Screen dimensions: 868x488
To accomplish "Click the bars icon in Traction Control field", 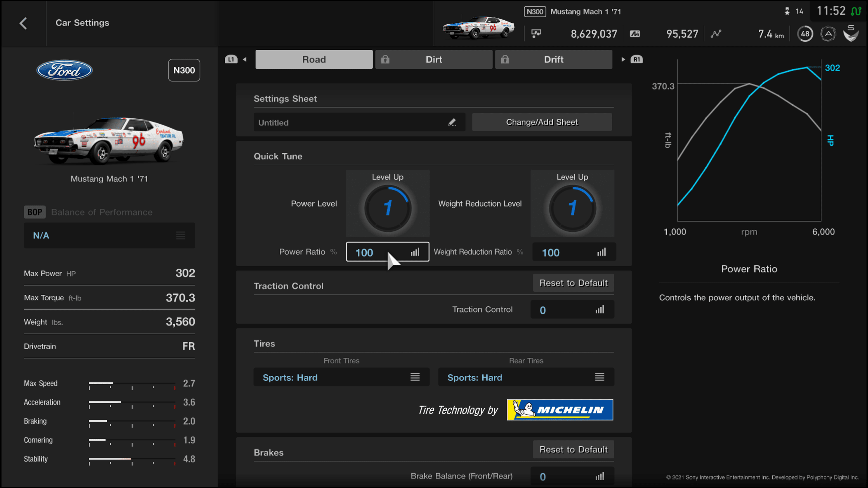I will (x=599, y=309).
